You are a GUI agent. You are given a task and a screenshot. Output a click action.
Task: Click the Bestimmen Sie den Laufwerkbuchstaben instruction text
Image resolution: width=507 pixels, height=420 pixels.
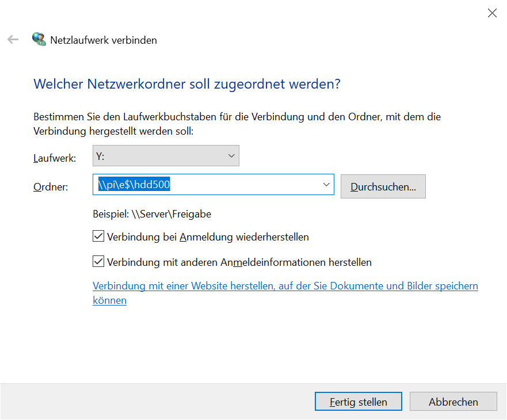[x=237, y=124]
